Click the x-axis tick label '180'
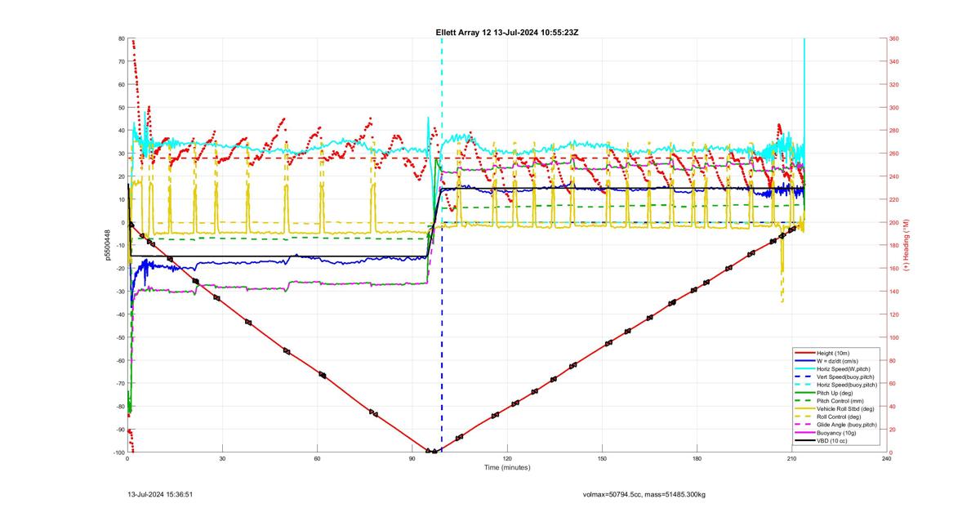 click(x=697, y=459)
